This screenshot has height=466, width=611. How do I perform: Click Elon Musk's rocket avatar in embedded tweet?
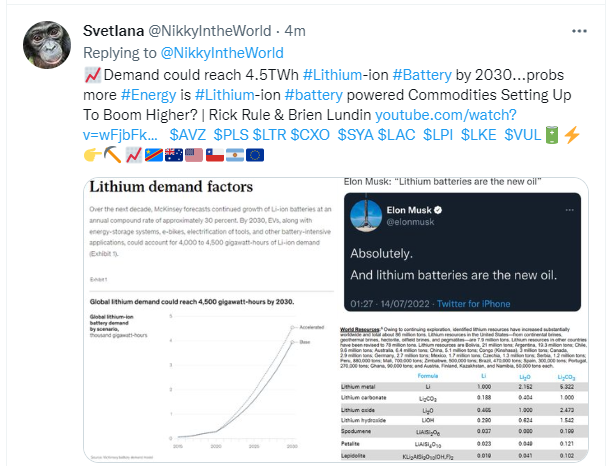(366, 215)
